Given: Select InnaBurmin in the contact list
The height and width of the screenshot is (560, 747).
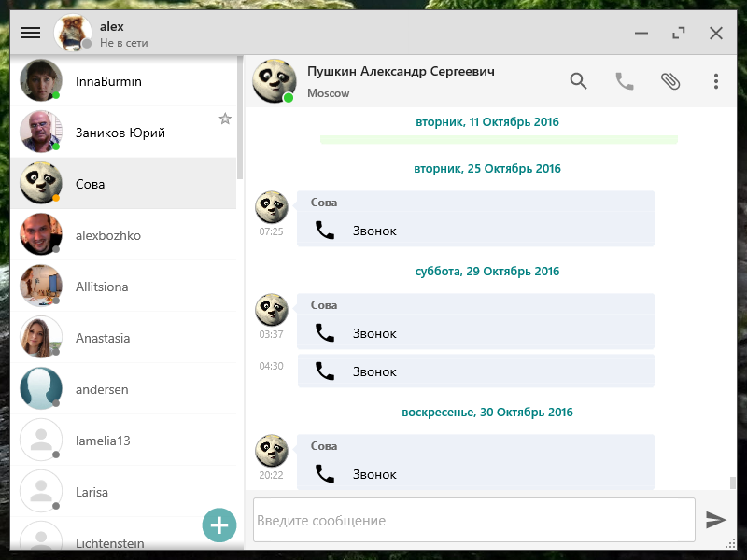Looking at the screenshot, I should 123,81.
